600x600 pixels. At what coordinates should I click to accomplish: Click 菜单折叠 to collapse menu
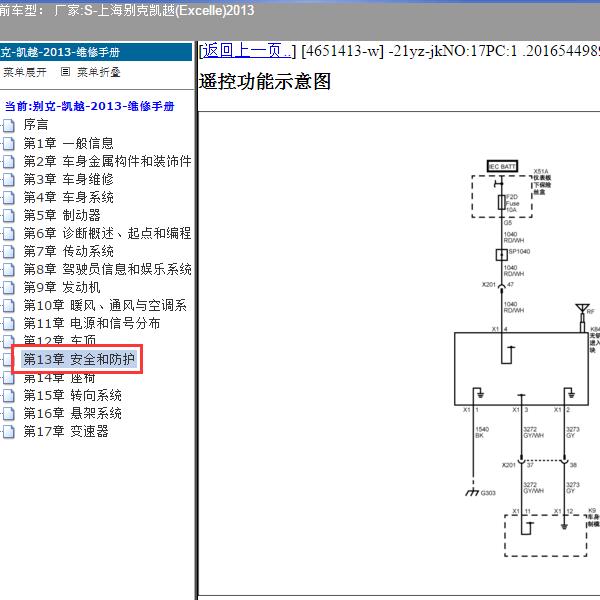pyautogui.click(x=99, y=72)
